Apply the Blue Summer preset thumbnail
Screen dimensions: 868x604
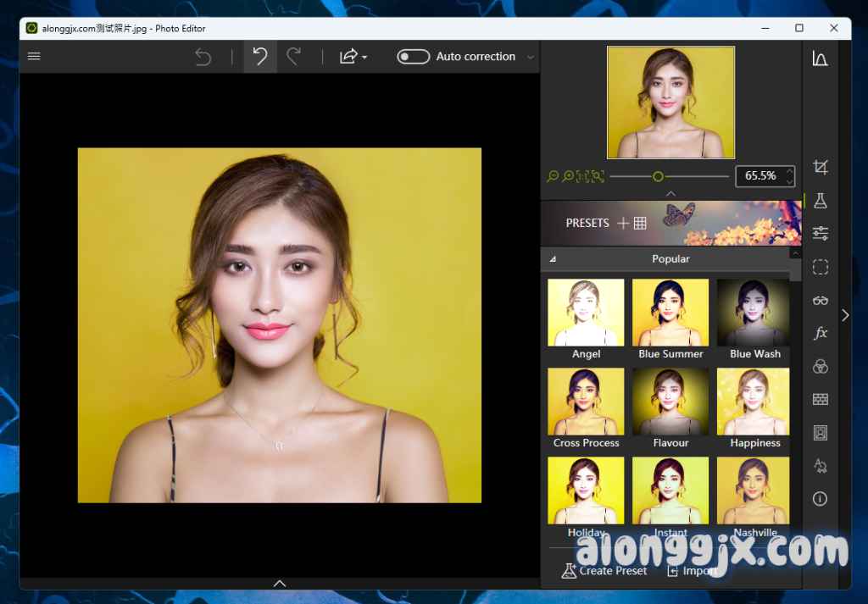coord(670,312)
